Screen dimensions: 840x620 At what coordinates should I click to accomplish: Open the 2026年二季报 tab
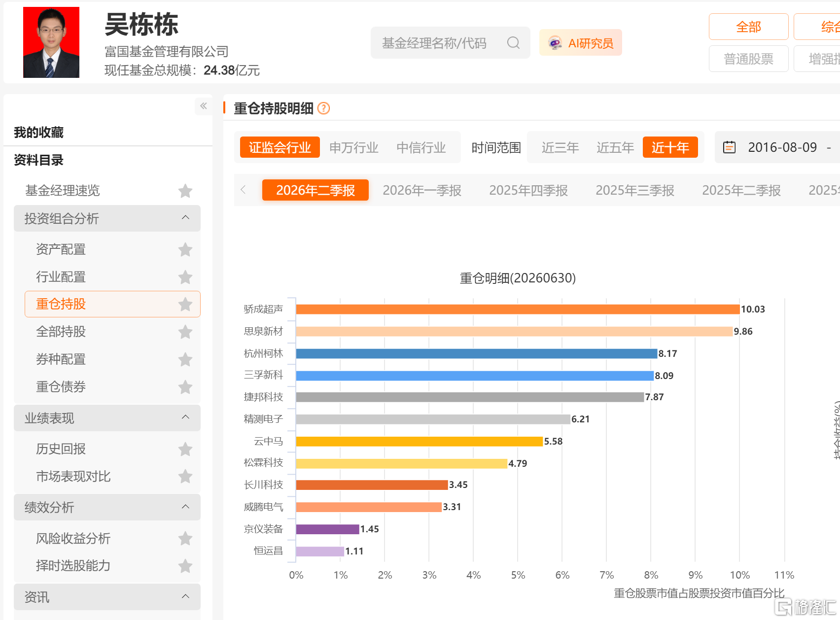point(315,190)
